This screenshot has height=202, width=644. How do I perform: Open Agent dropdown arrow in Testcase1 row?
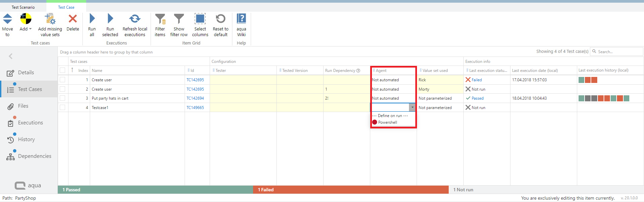click(x=412, y=107)
